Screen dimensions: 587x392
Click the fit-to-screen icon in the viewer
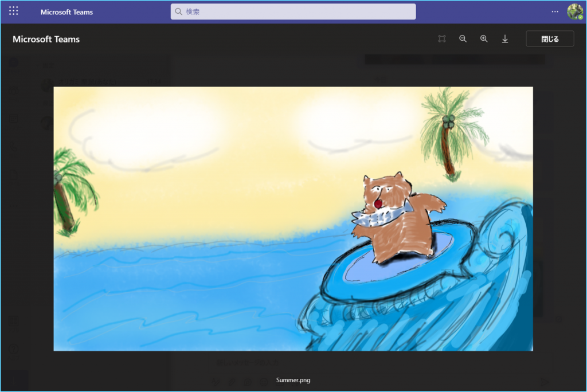pyautogui.click(x=441, y=39)
